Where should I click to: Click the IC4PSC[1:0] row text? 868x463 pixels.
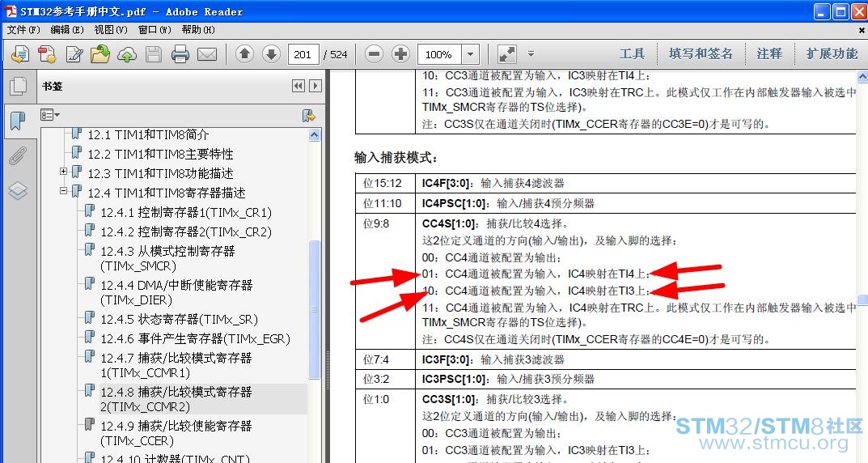pyautogui.click(x=508, y=203)
